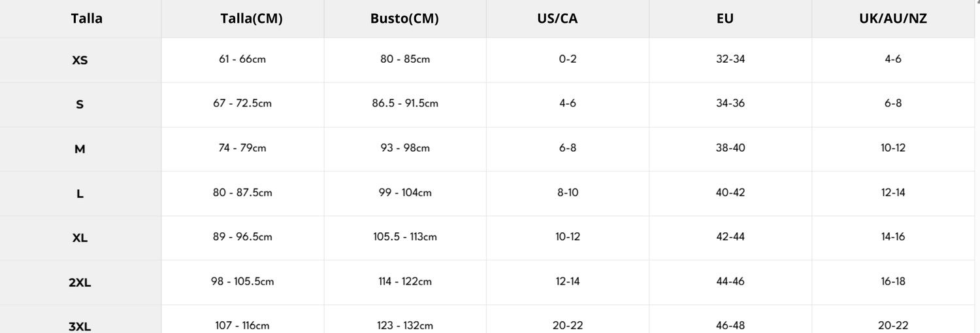
Task: Click the 2XL size row label
Action: pyautogui.click(x=80, y=283)
